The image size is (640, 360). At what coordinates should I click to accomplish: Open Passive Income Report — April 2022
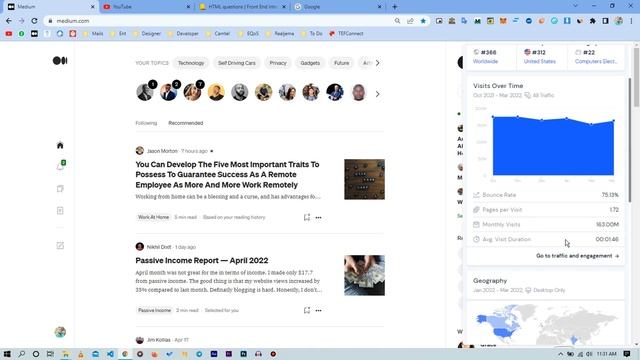(x=202, y=260)
